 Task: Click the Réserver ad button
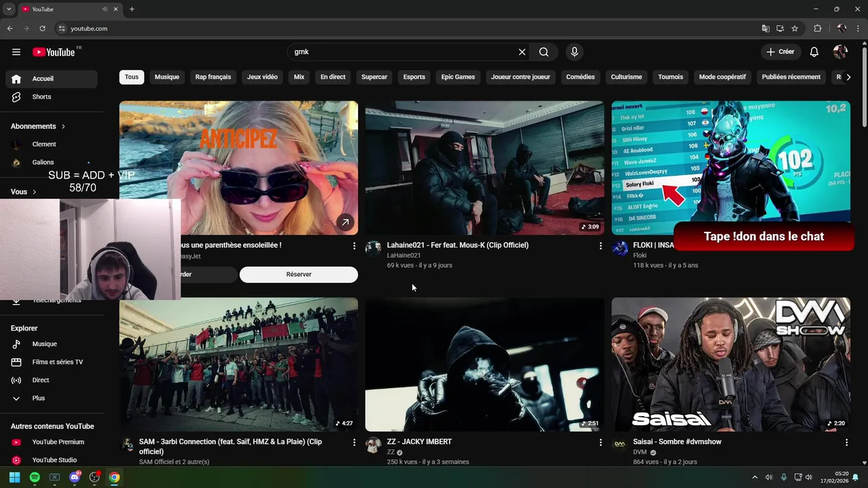tap(298, 274)
